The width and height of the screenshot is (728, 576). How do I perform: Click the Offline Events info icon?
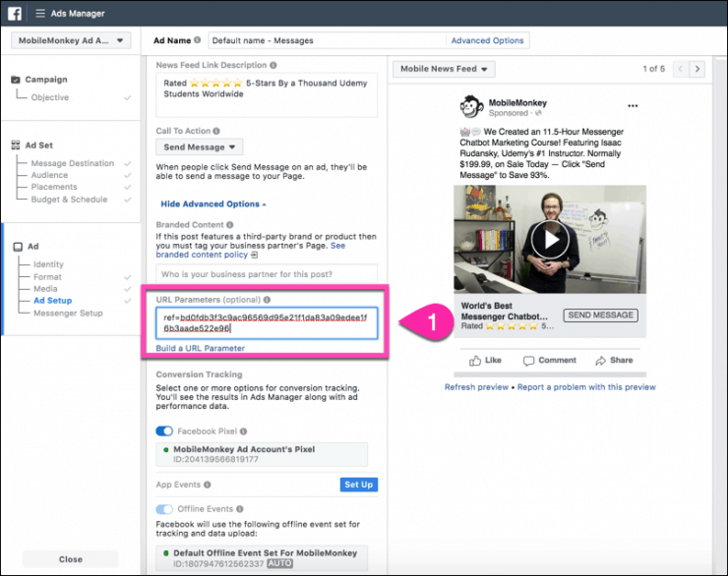(240, 509)
